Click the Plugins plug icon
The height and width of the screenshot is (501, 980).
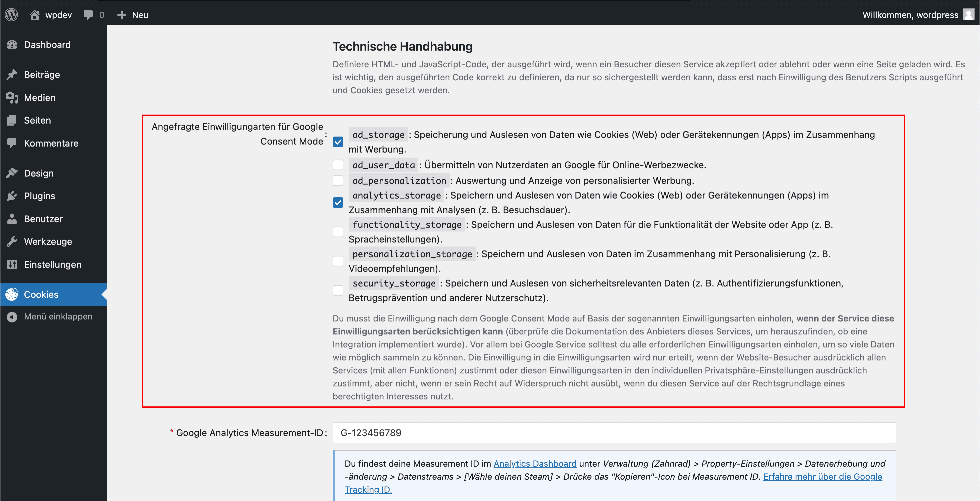12,196
